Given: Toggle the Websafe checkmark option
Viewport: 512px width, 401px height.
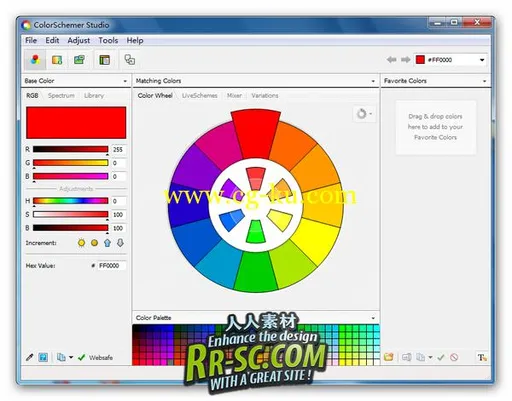Looking at the screenshot, I should click(95, 357).
